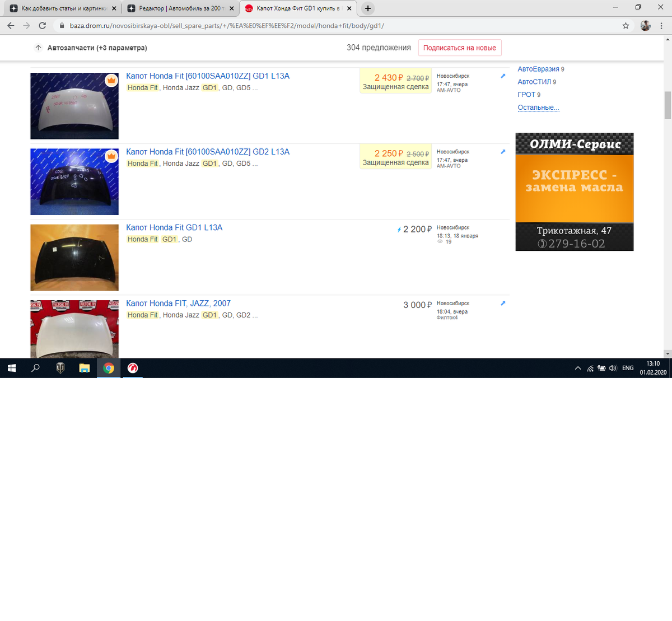Open Windows taskbar search
This screenshot has width=672, height=621.
click(36, 368)
